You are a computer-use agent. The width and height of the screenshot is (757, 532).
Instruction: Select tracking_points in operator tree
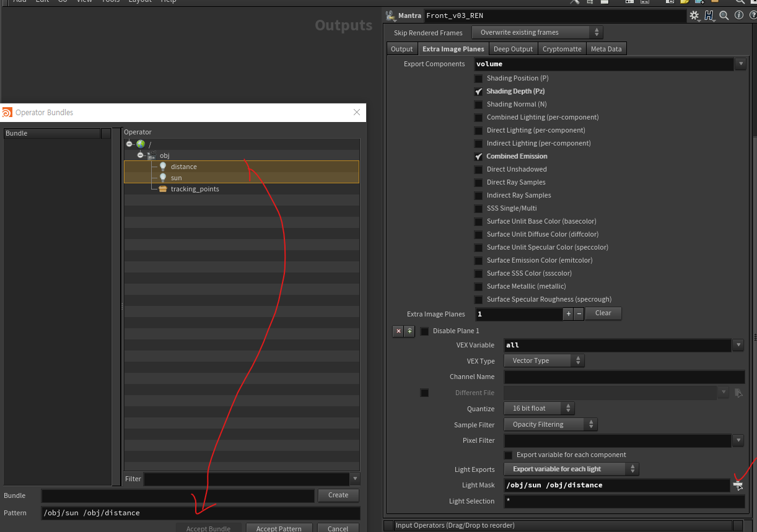242,189
